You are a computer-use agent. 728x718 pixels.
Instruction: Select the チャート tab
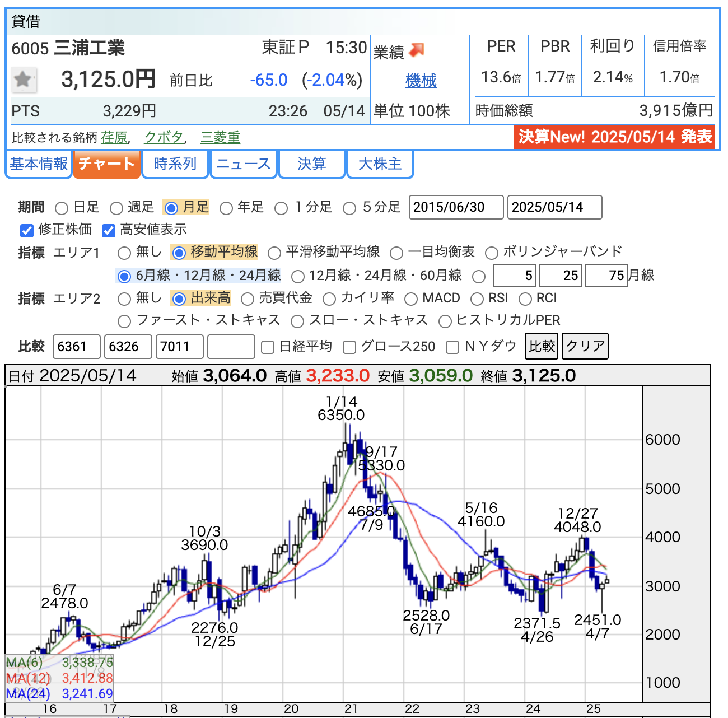click(106, 164)
